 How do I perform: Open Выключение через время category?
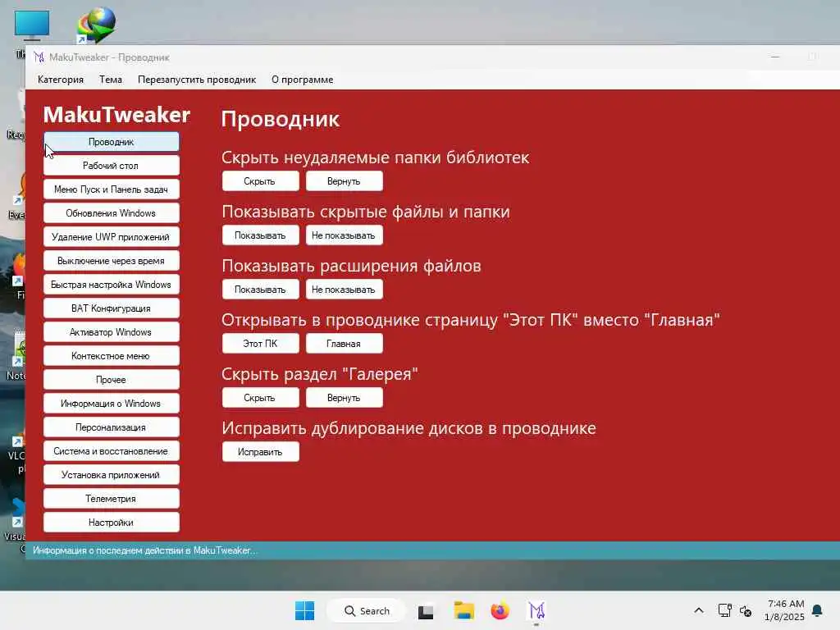pyautogui.click(x=112, y=261)
